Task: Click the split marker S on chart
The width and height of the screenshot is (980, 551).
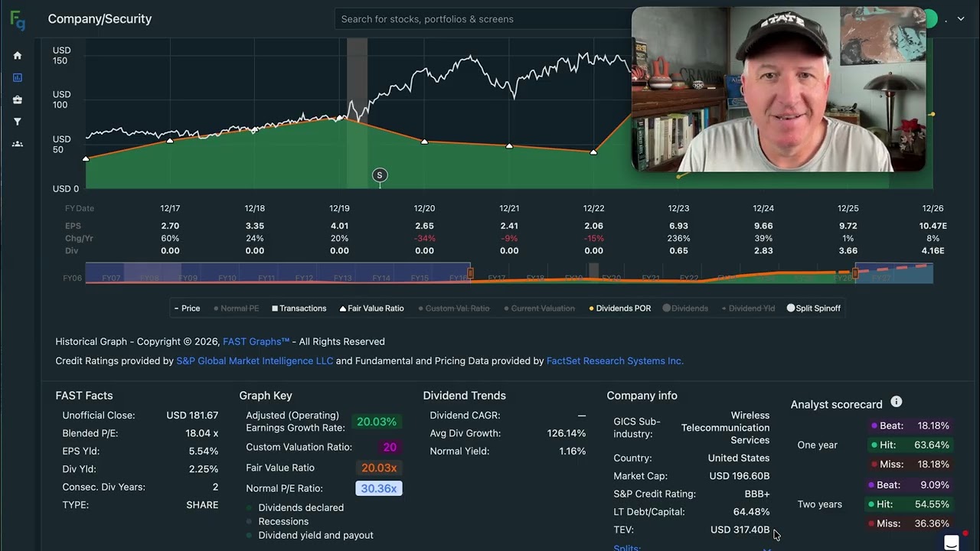Action: click(379, 175)
